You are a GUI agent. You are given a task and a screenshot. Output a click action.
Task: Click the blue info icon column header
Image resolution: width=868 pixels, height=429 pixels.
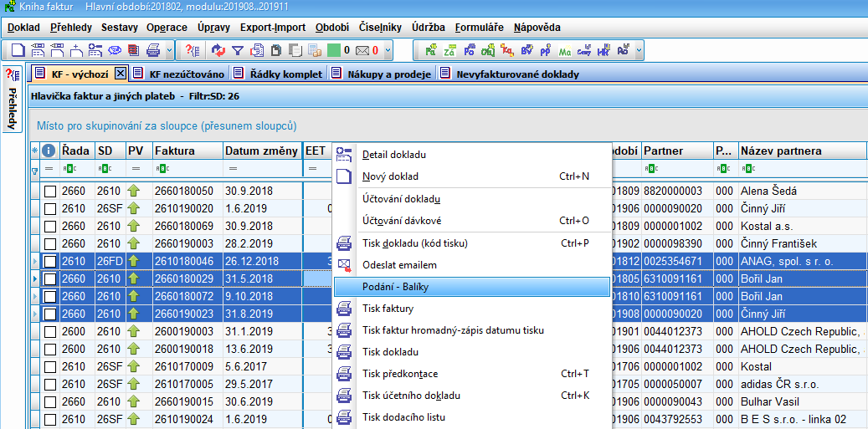(x=49, y=151)
